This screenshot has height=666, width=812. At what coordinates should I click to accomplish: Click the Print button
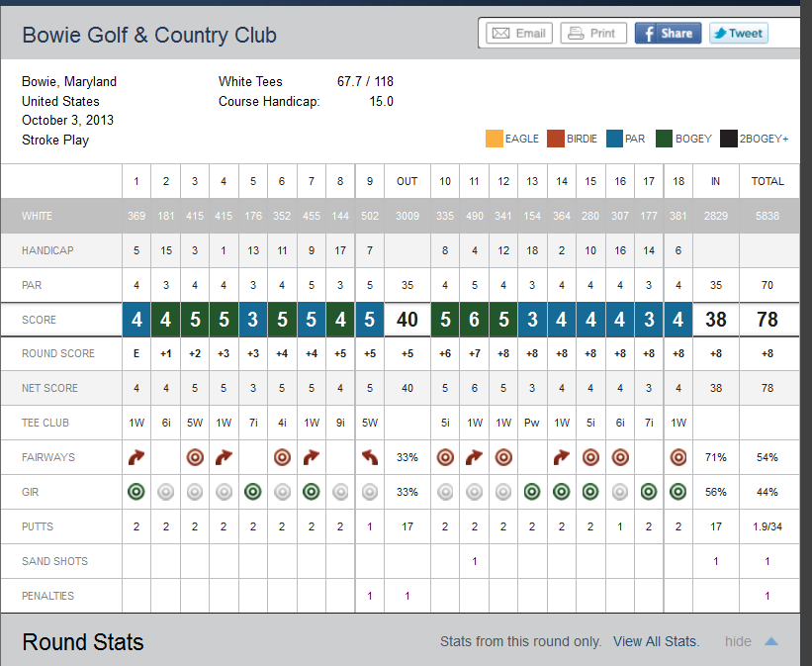592,33
